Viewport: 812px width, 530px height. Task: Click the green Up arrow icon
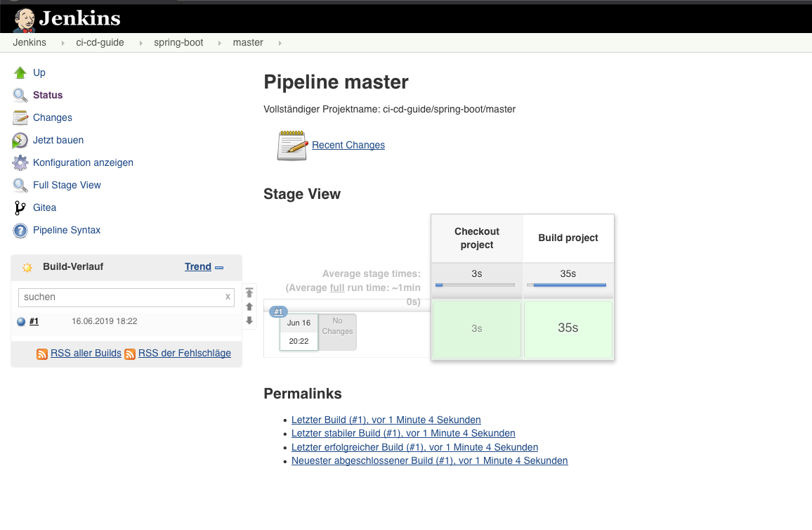[20, 72]
